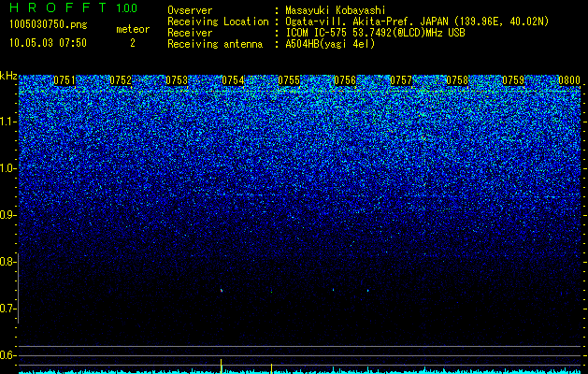Click the Receiving antenna label

tap(215, 44)
